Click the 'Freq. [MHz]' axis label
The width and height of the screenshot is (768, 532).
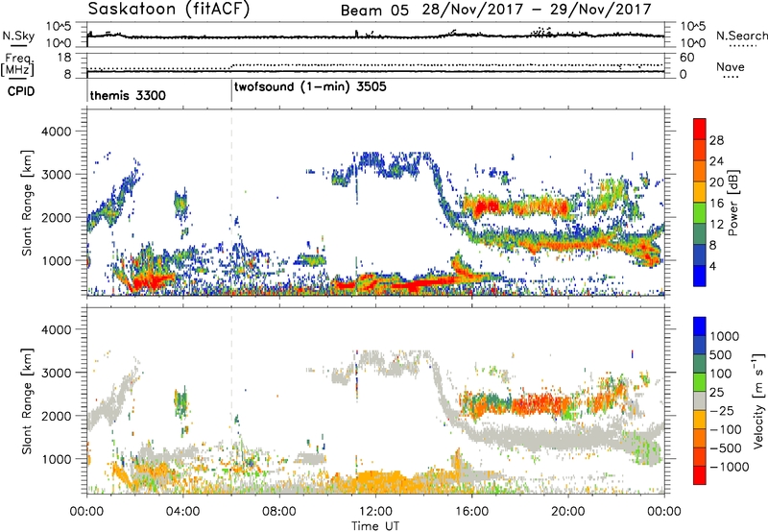(x=17, y=64)
